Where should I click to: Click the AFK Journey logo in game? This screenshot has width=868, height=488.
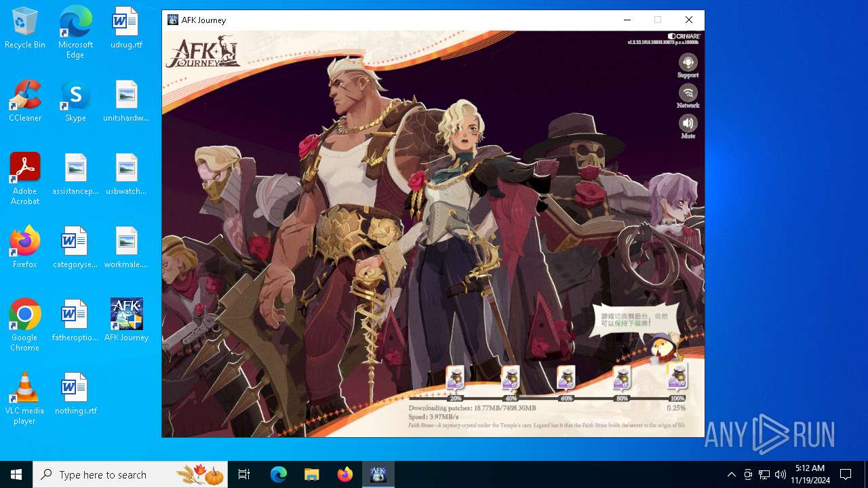click(x=203, y=53)
